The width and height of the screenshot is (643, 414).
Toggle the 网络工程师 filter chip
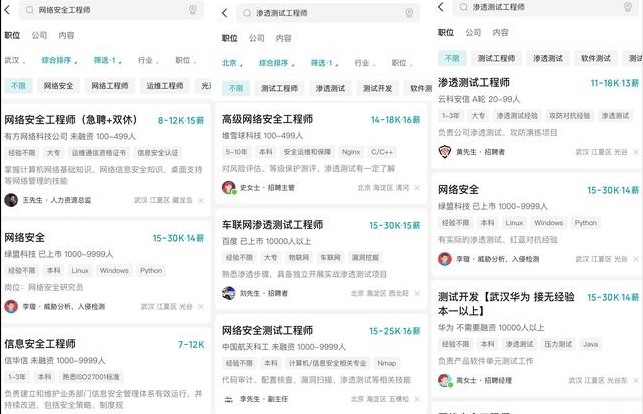click(x=109, y=86)
